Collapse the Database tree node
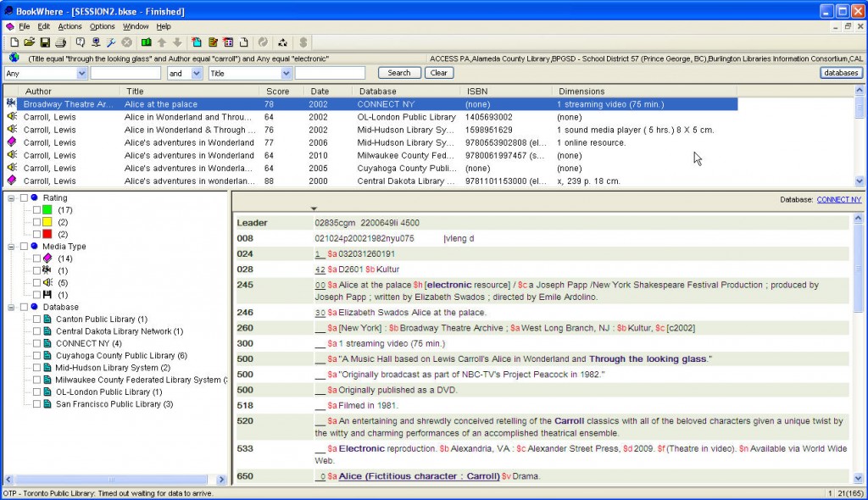 [x=11, y=307]
